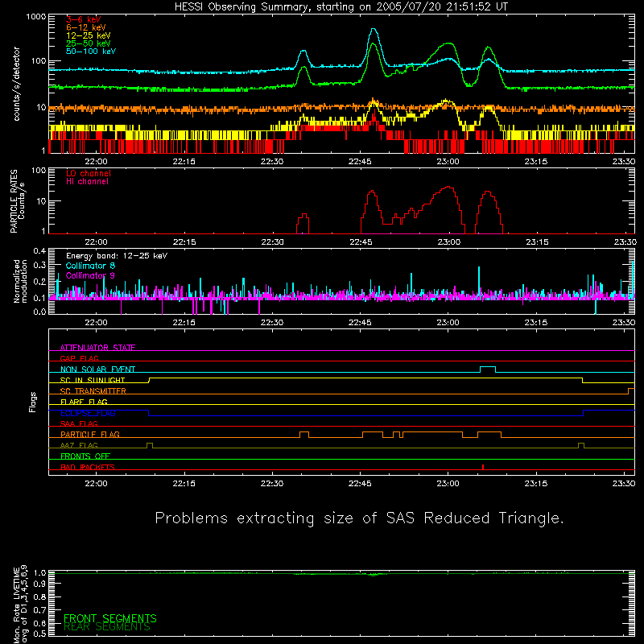Click the ATTENUATOR STATE flag label

coord(97,348)
